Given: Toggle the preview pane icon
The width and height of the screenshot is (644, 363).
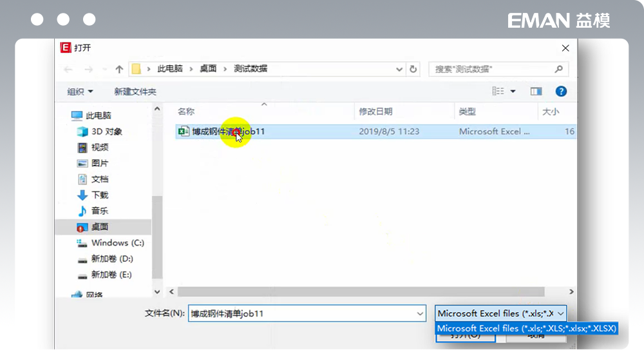Looking at the screenshot, I should (536, 92).
